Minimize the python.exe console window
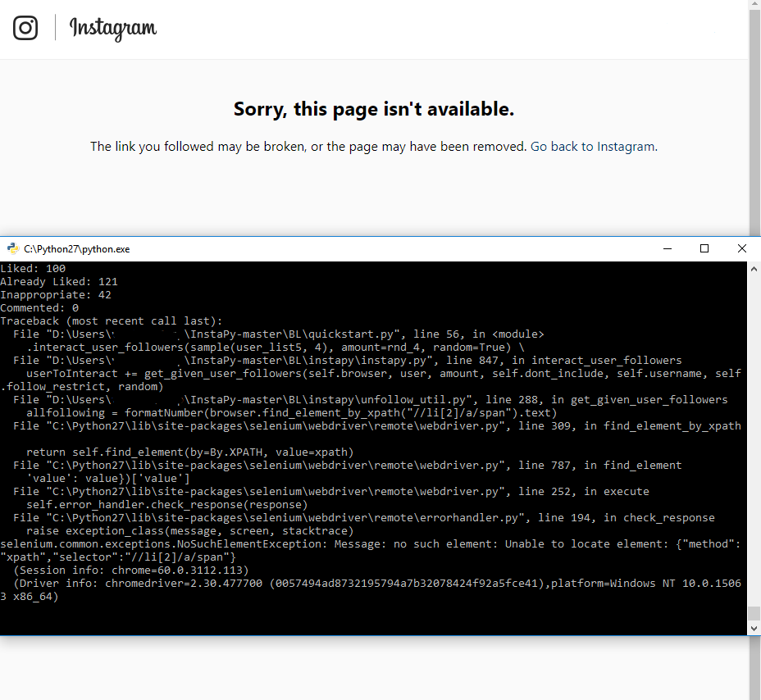Image resolution: width=761 pixels, height=700 pixels. [x=668, y=249]
